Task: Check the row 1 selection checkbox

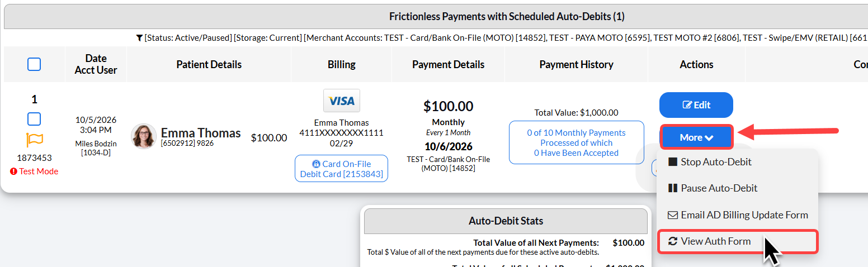Action: click(34, 119)
